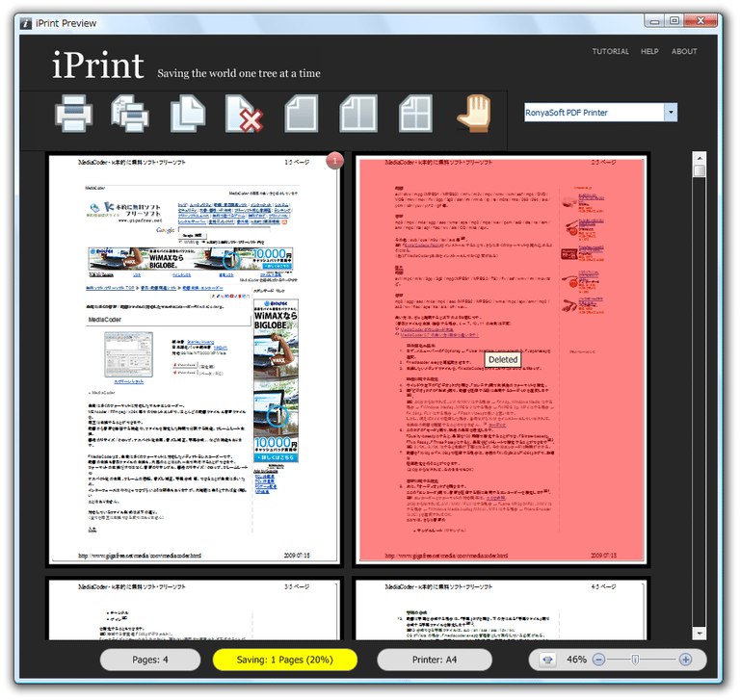The height and width of the screenshot is (700, 740).
Task: Click the scrollbar down arrow
Action: 699,633
